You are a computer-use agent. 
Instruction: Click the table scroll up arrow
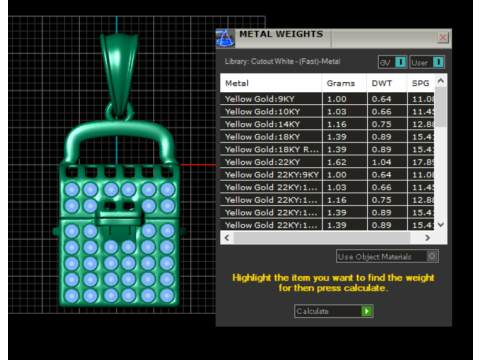click(x=441, y=81)
